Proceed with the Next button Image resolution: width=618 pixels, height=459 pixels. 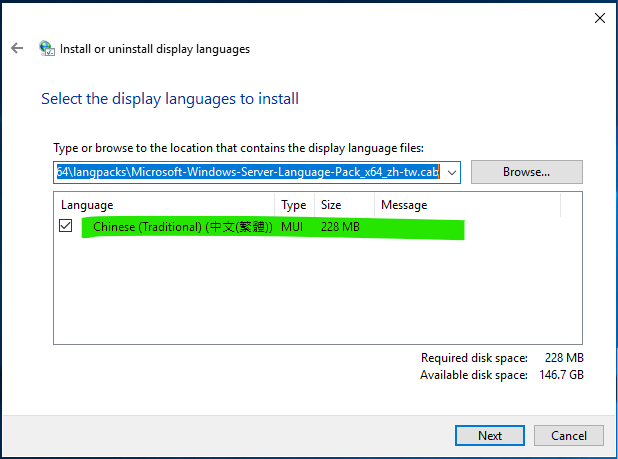(x=490, y=435)
